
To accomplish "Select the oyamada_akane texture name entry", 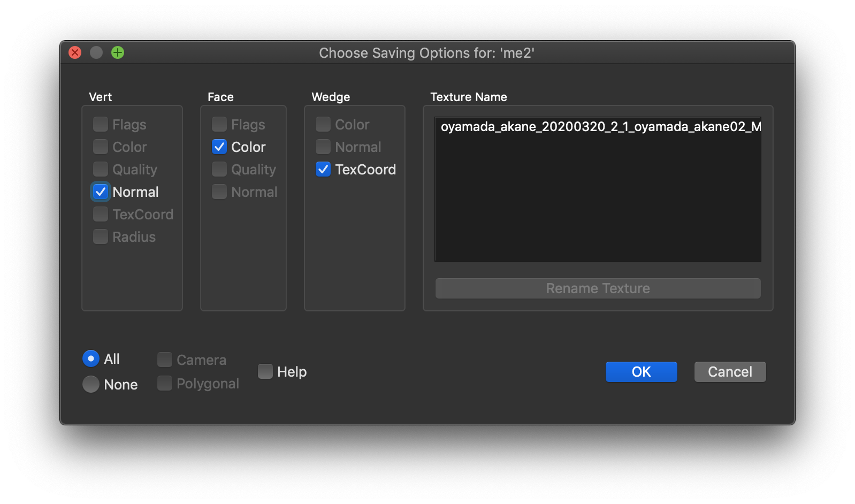I will click(598, 127).
